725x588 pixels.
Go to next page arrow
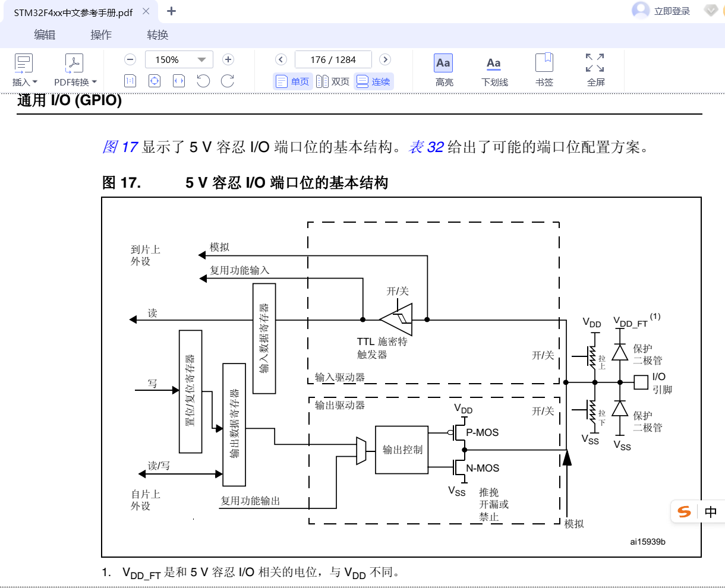point(385,59)
